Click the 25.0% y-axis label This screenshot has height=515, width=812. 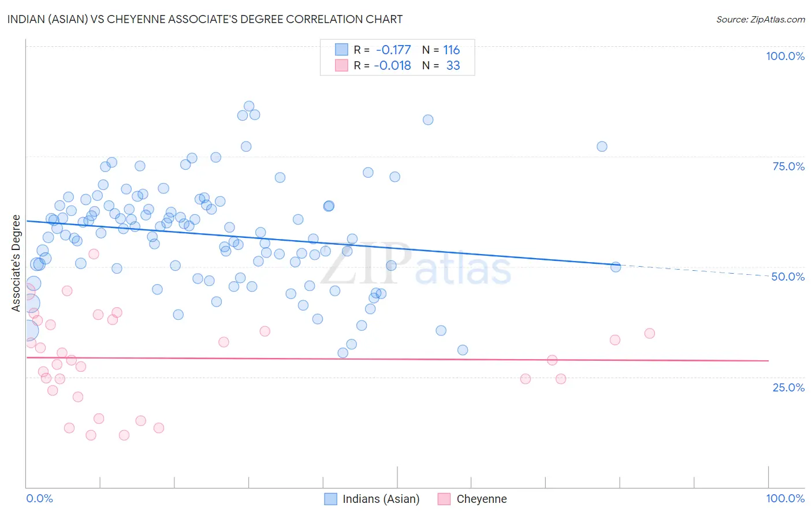tap(788, 387)
